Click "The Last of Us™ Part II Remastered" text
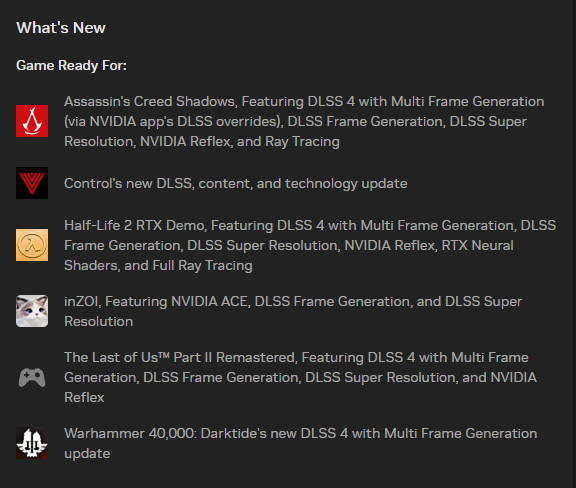Image resolution: width=576 pixels, height=488 pixels. tap(180, 358)
